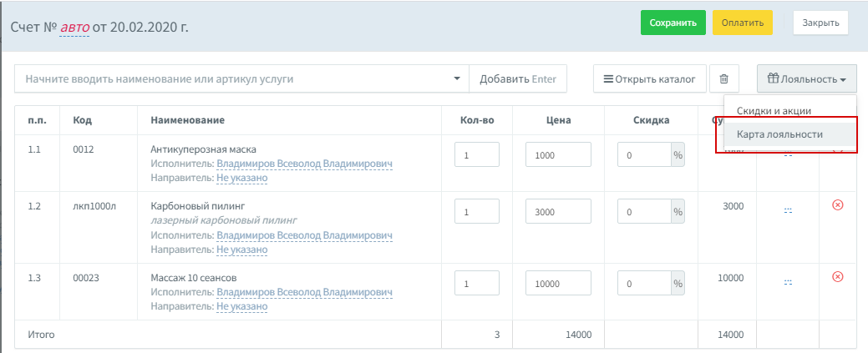Click the Добавить Enter button

518,79
